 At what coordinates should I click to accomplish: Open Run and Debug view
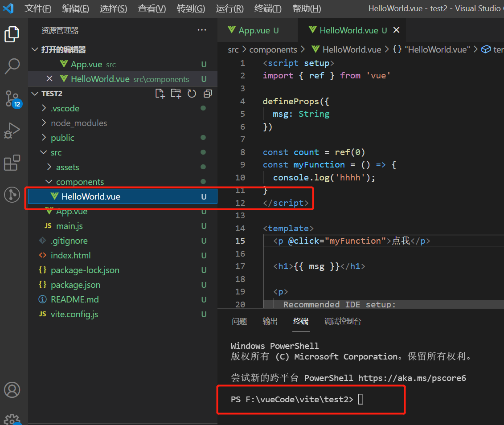click(x=12, y=131)
